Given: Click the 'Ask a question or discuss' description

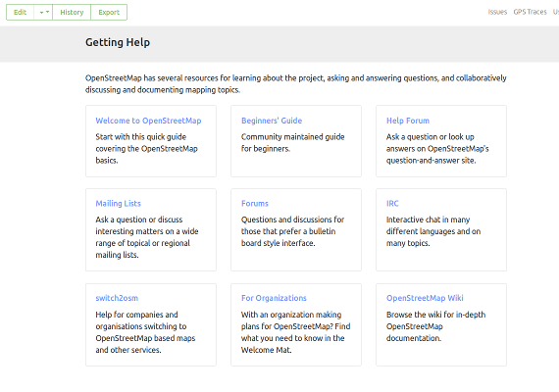Looking at the screenshot, I should coord(147,237).
